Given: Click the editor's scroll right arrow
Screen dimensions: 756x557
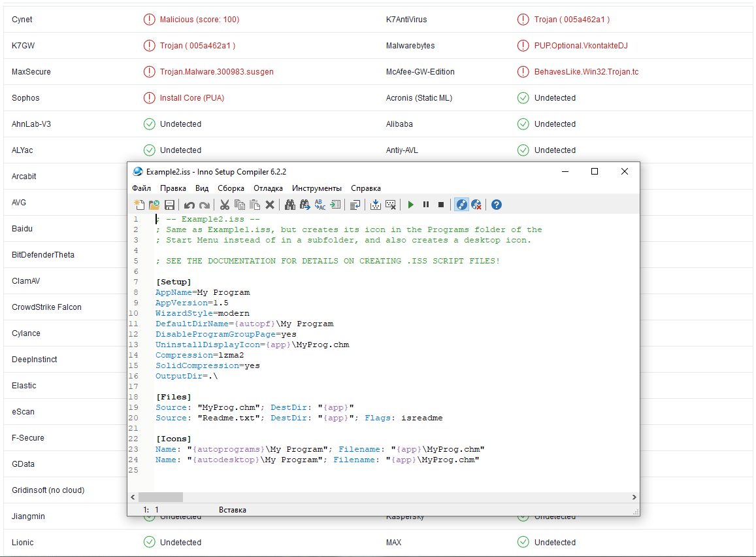Looking at the screenshot, I should click(634, 497).
